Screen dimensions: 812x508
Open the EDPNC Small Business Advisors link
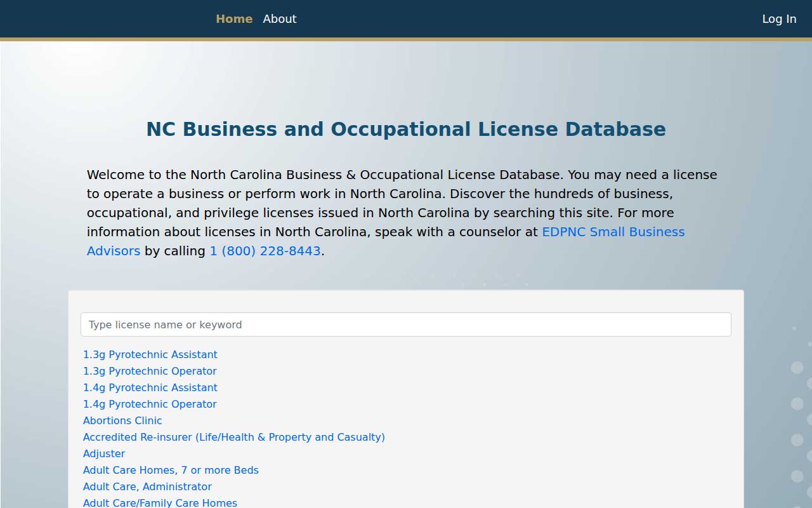pos(386,241)
